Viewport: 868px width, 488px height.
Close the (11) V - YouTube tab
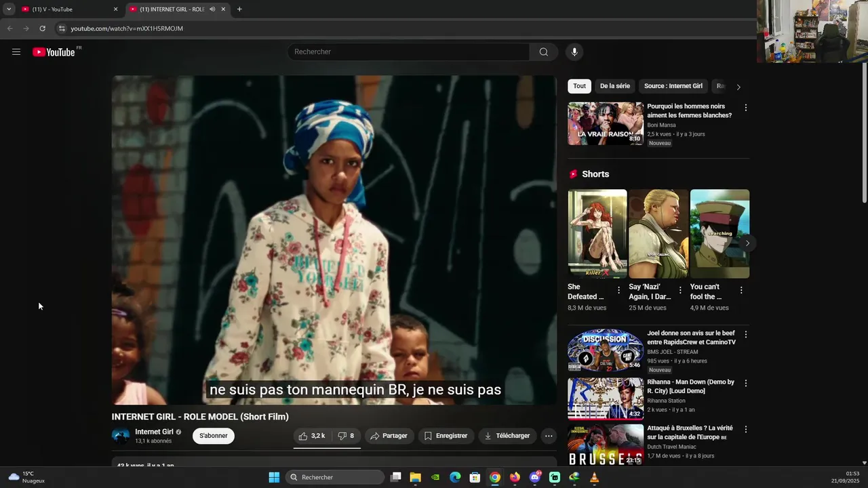(x=115, y=9)
